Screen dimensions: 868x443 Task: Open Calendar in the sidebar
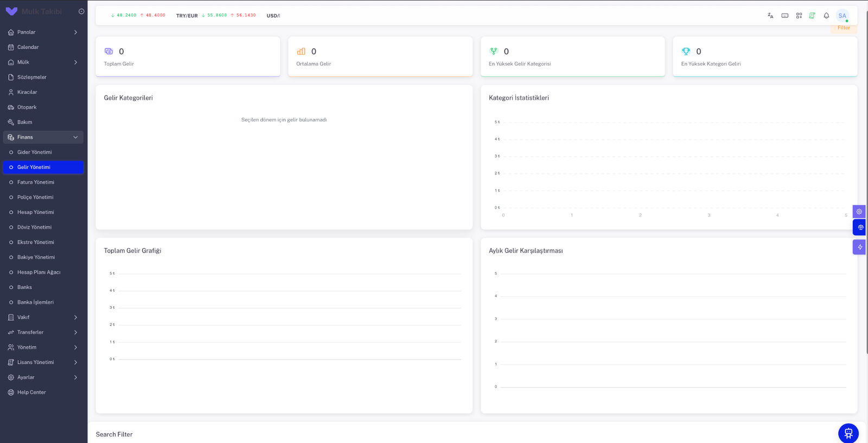click(43, 47)
